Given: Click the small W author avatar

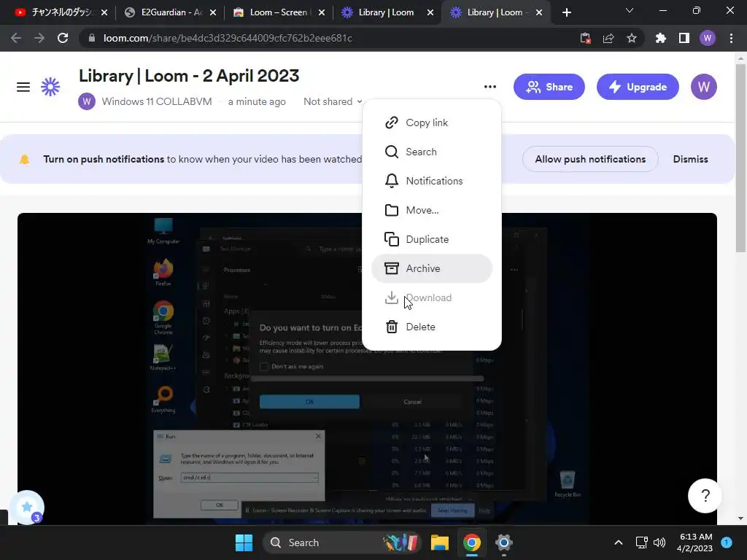Looking at the screenshot, I should [x=87, y=101].
